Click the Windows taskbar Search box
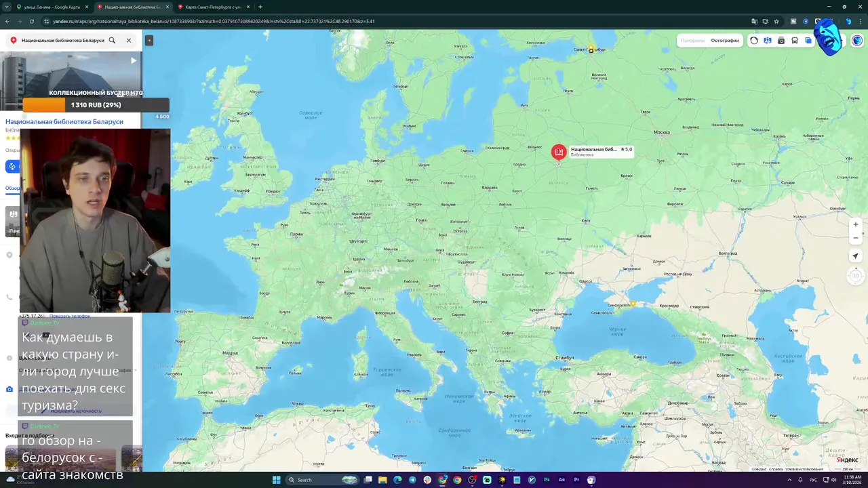The height and width of the screenshot is (488, 868). [x=322, y=480]
